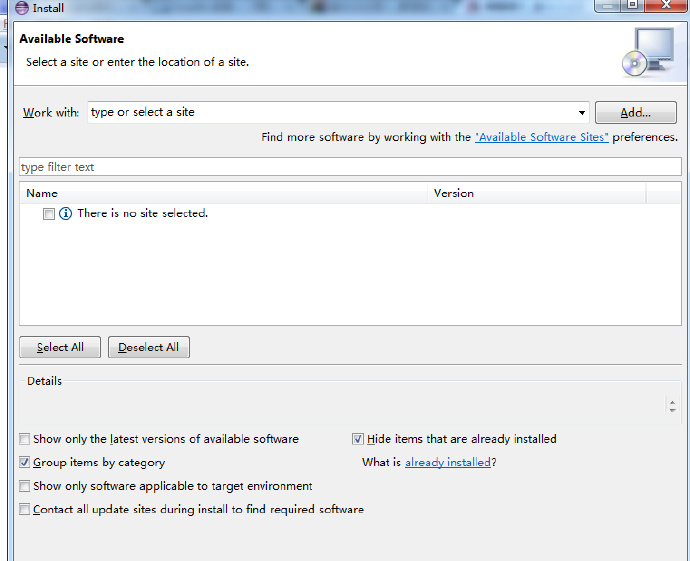Click the info icon beside 'There is no site selected'

(66, 214)
